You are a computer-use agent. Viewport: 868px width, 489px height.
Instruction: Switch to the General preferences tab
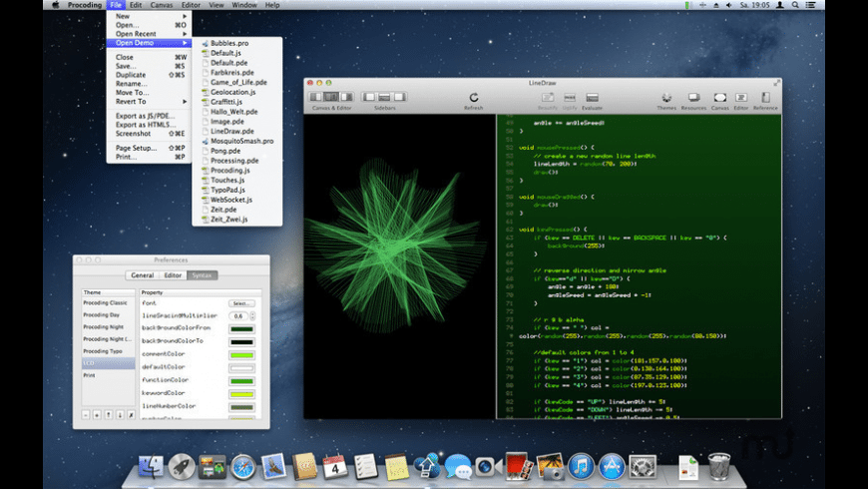click(143, 275)
